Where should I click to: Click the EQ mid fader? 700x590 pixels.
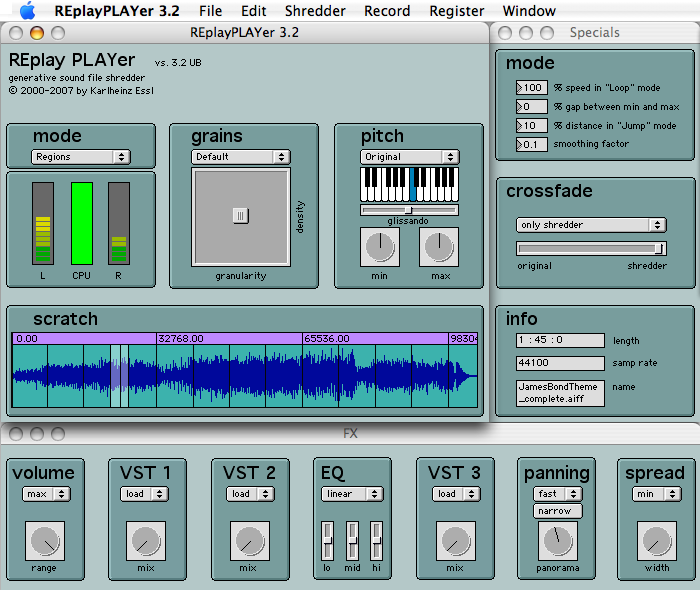coord(352,540)
